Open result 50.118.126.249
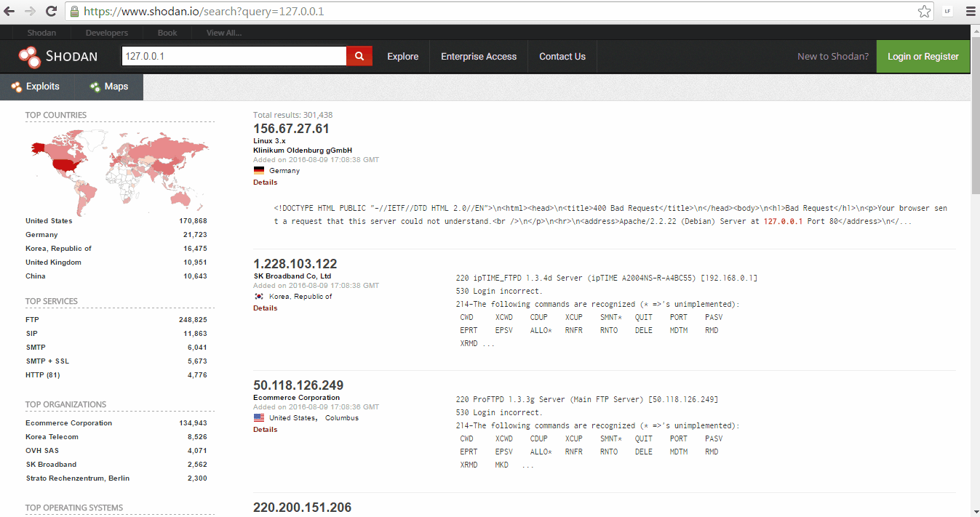The height and width of the screenshot is (517, 980). (298, 385)
